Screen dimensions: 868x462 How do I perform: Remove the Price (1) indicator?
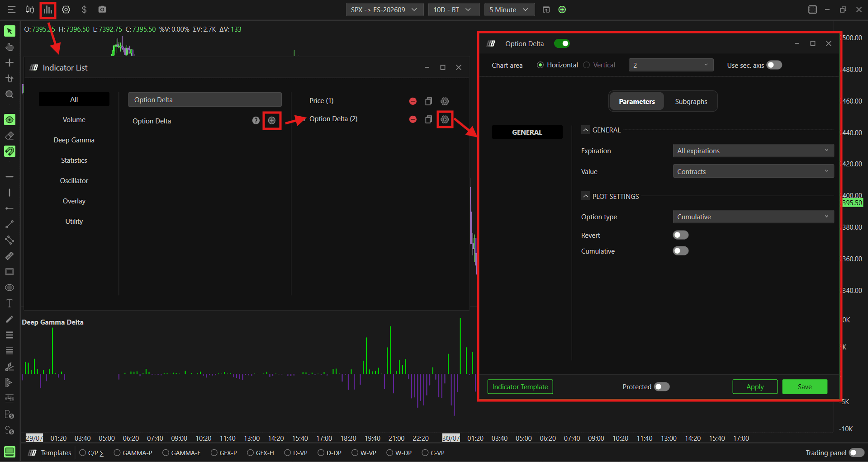pos(413,101)
